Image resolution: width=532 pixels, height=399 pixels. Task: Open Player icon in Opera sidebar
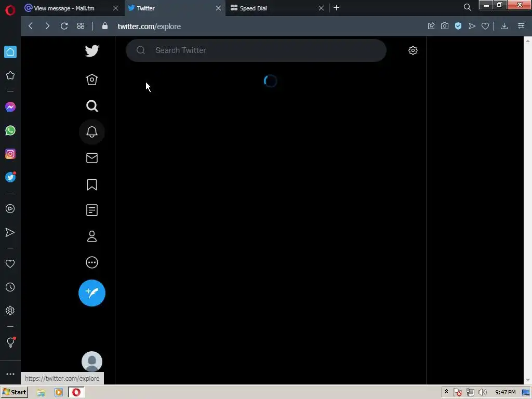[10, 209]
